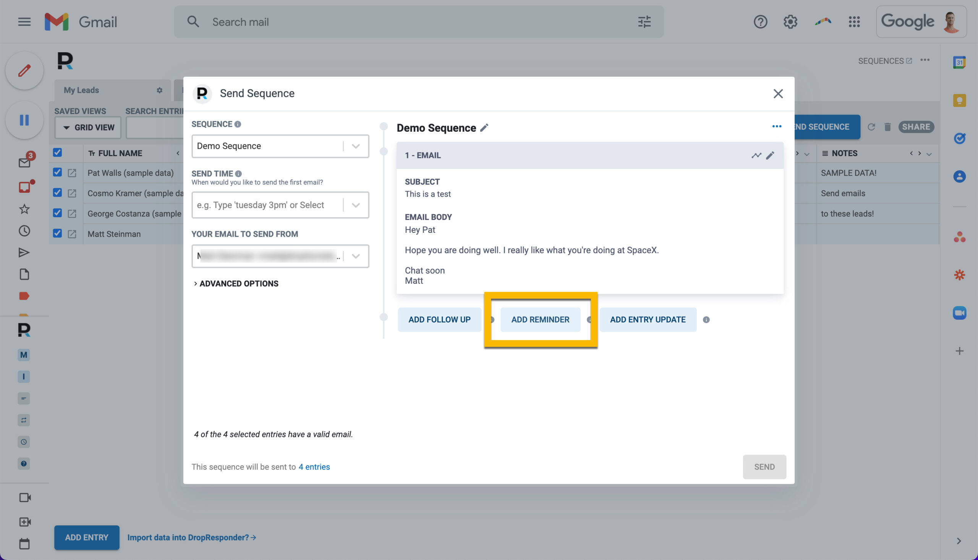
Task: Open Import data into DropResponder link
Action: tap(191, 537)
